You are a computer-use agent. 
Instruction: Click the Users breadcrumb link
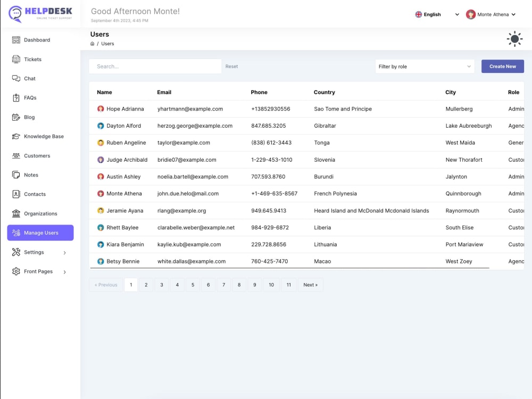coord(107,44)
